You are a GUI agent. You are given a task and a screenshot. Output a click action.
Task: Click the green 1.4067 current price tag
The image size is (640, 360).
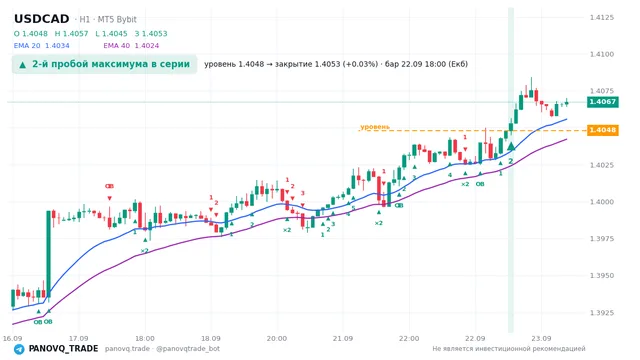tap(602, 102)
